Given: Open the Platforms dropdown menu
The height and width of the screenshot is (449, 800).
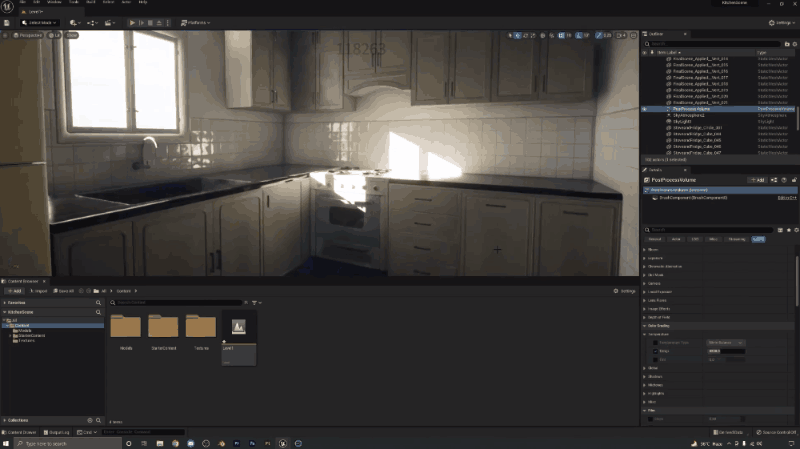Looking at the screenshot, I should pyautogui.click(x=194, y=22).
